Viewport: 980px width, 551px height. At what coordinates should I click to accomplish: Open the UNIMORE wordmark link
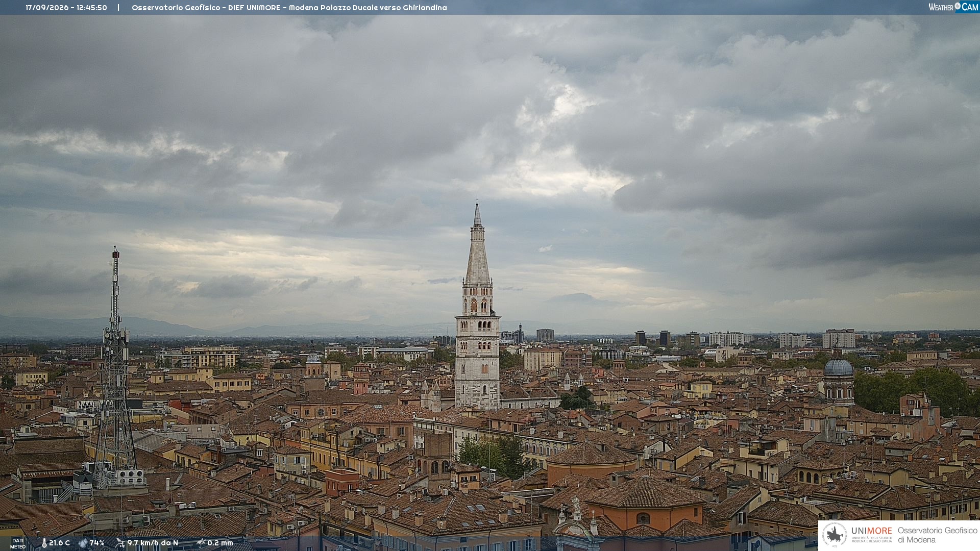[x=872, y=531]
